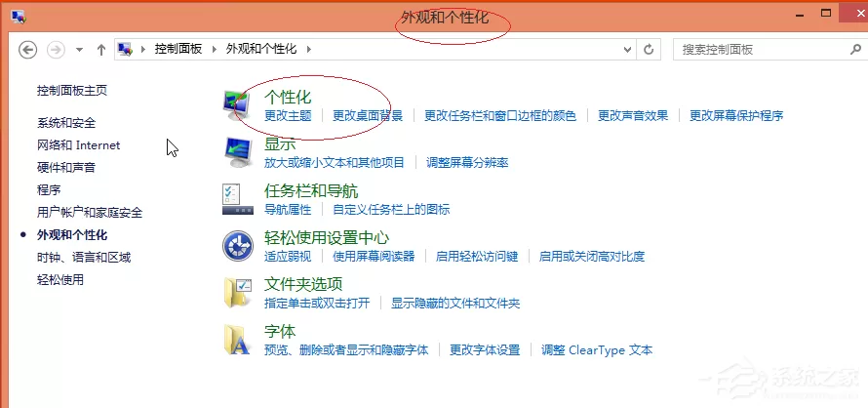This screenshot has width=868, height=408.
Task: Select 系统和安全 in the sidebar
Action: [x=66, y=123]
